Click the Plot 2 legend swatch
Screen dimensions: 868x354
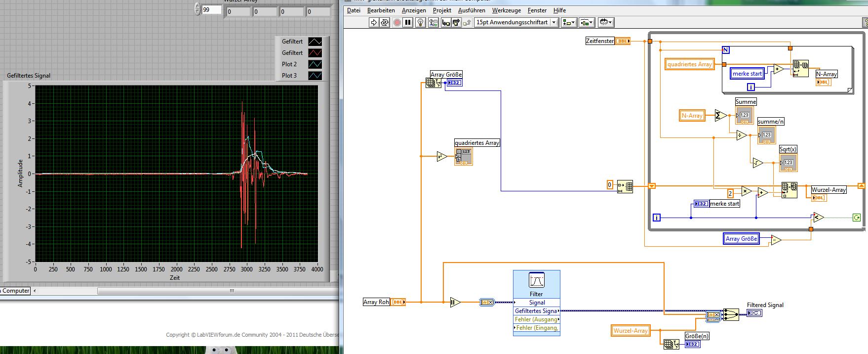tap(315, 64)
